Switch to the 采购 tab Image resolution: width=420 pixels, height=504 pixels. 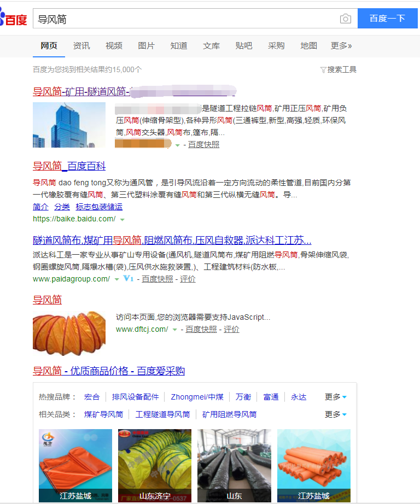coord(276,45)
